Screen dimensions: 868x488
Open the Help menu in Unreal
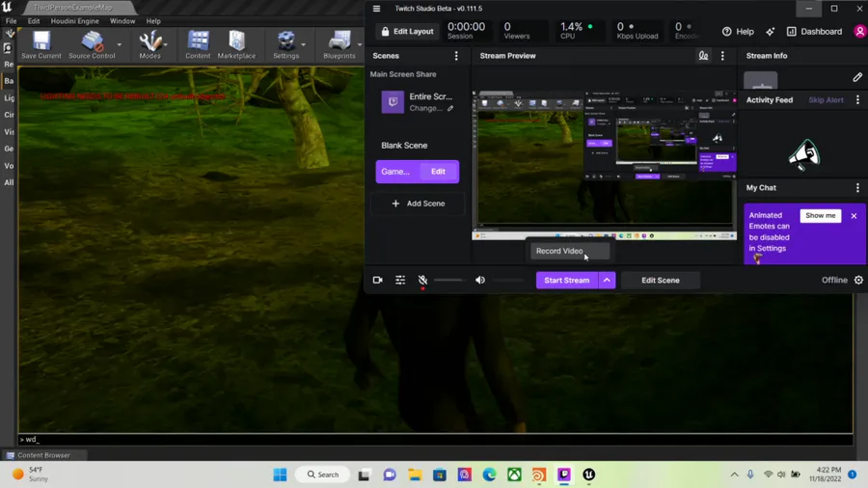pos(153,21)
